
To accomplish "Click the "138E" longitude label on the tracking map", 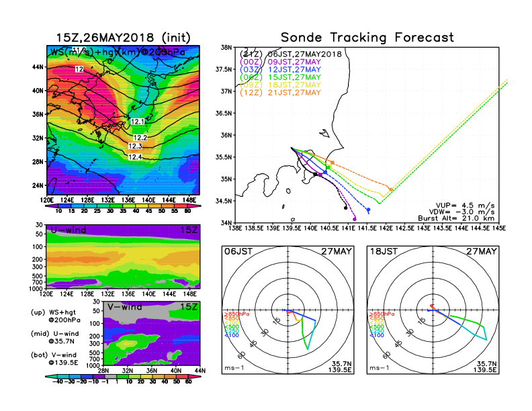I will tap(235, 228).
